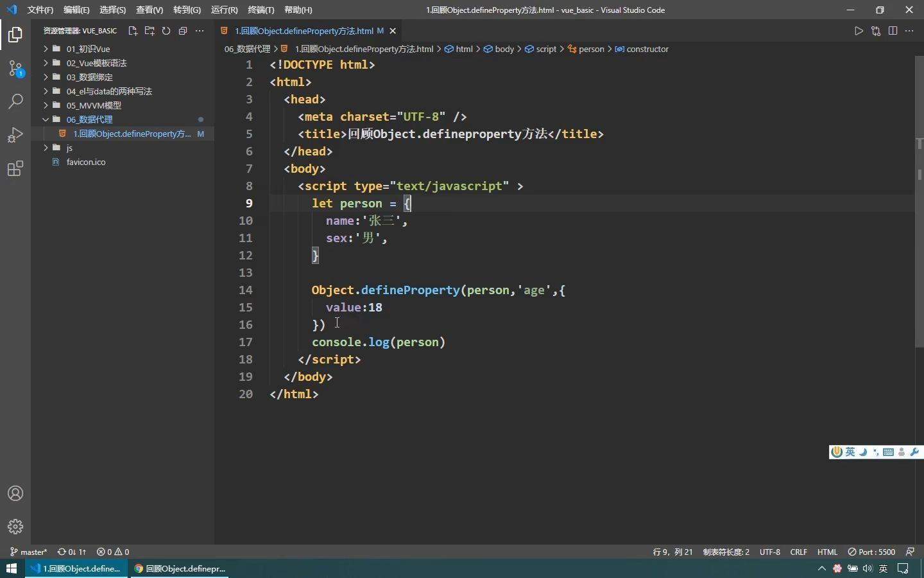Change file encoding UTF-8
924x578 pixels.
click(x=769, y=552)
